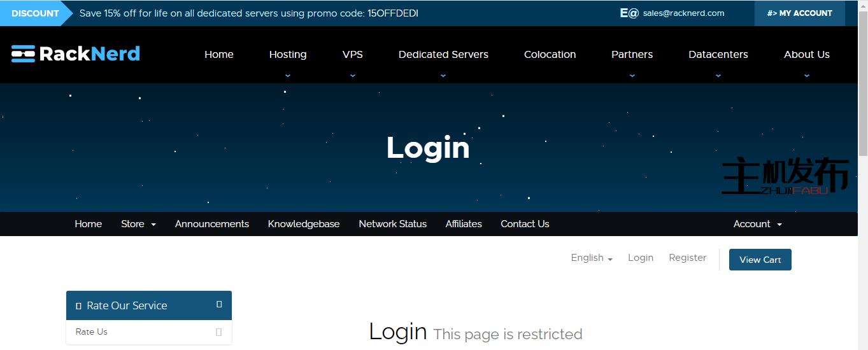Image resolution: width=868 pixels, height=350 pixels.
Task: Open the Datacenters dropdown menu
Action: coord(718,55)
